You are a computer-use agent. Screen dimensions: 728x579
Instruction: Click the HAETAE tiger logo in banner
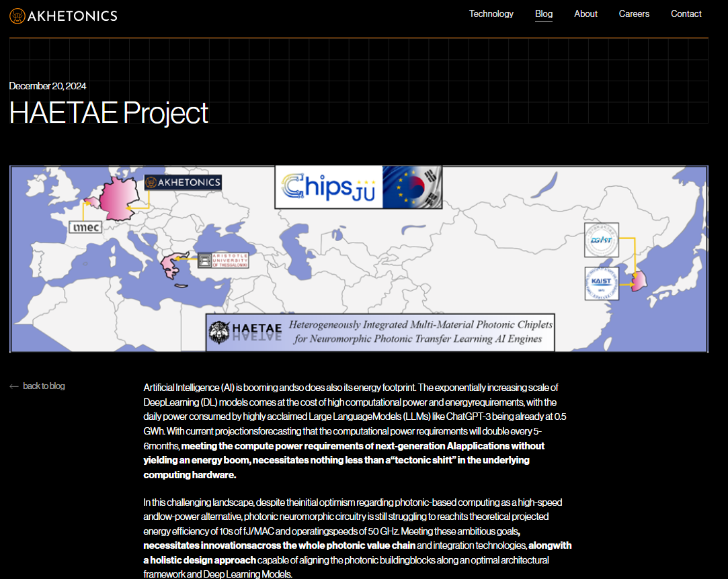[x=219, y=332]
